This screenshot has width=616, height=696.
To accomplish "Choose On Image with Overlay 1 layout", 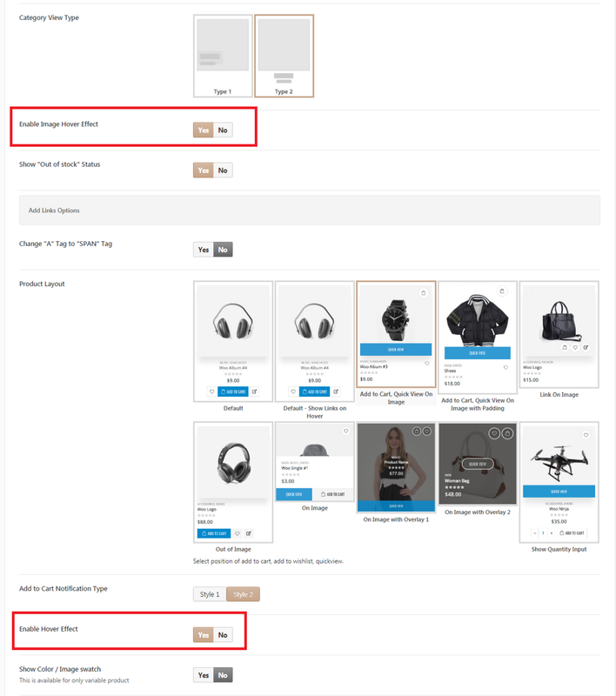I will [396, 467].
